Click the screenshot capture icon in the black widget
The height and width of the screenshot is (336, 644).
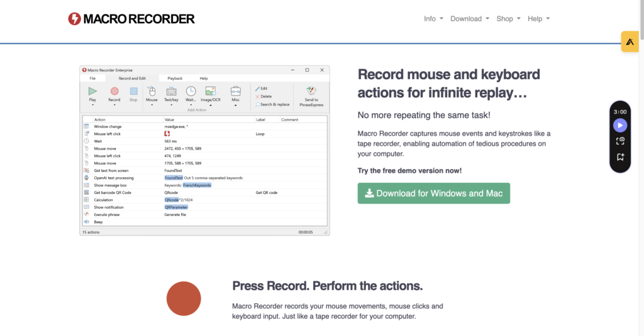(620, 141)
